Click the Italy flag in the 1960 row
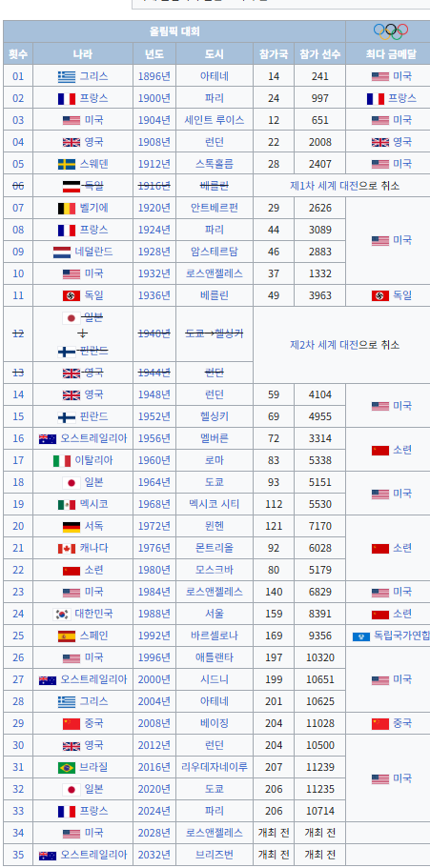Viewport: 430px width, 868px height. pos(62,460)
